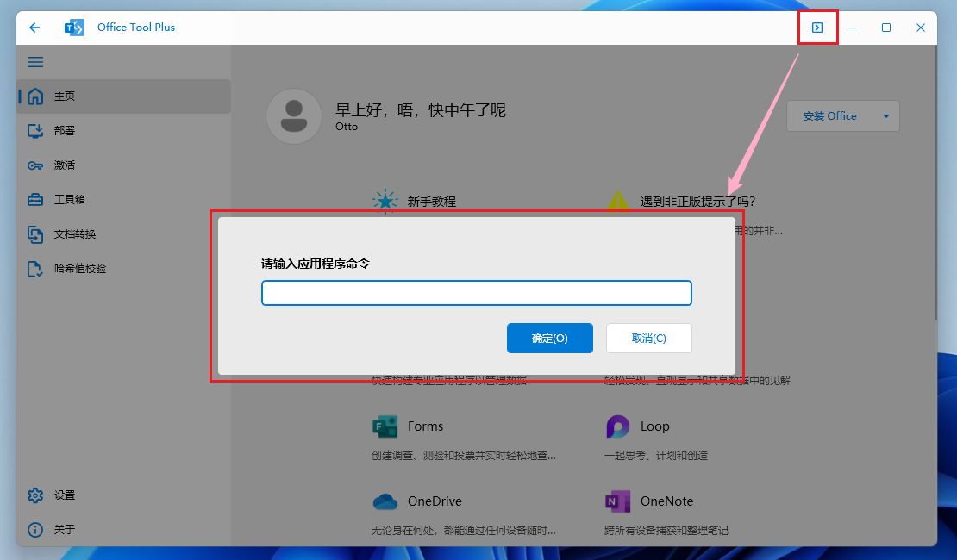957x560 pixels.
Task: Click the home icon beside 主页
Action: (x=35, y=96)
